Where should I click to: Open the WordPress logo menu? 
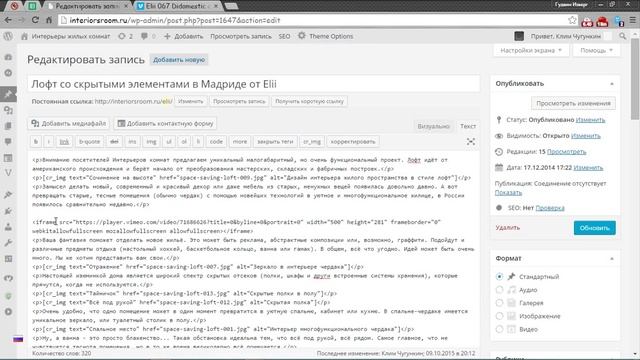8,36
